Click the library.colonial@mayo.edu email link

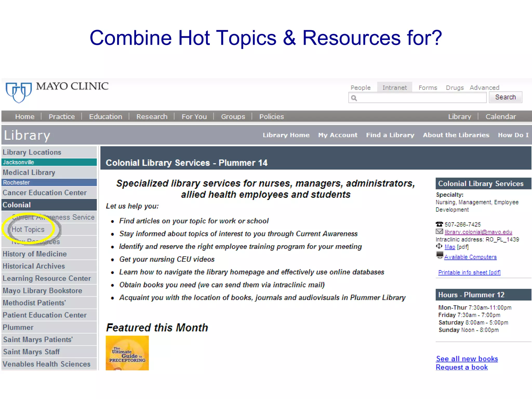(x=478, y=232)
